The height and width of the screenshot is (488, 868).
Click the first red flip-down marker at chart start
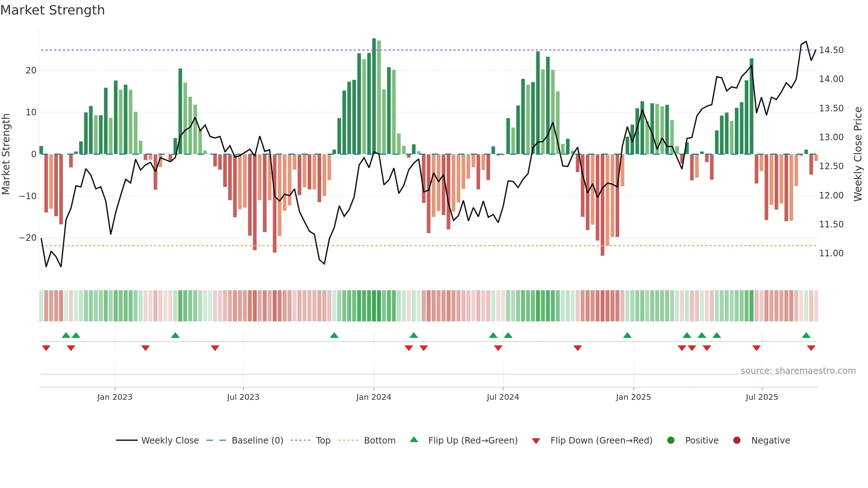click(x=46, y=348)
